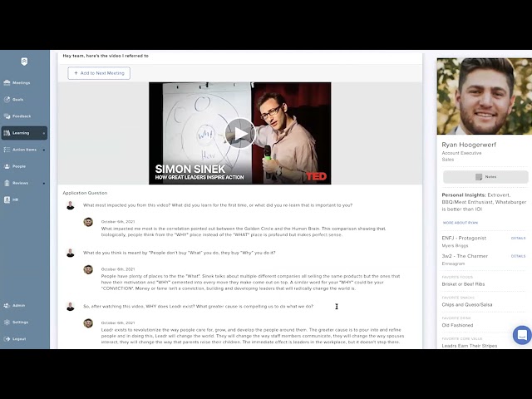Click '3w2 - The Charmer' Enneagram entry
Viewport: 532px width, 399px height.
[x=465, y=256]
